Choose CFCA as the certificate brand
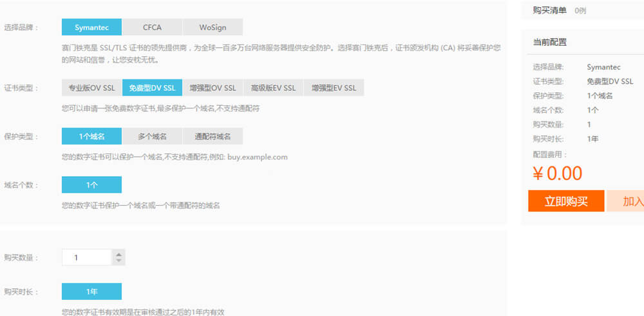This screenshot has width=644, height=316. [x=152, y=27]
